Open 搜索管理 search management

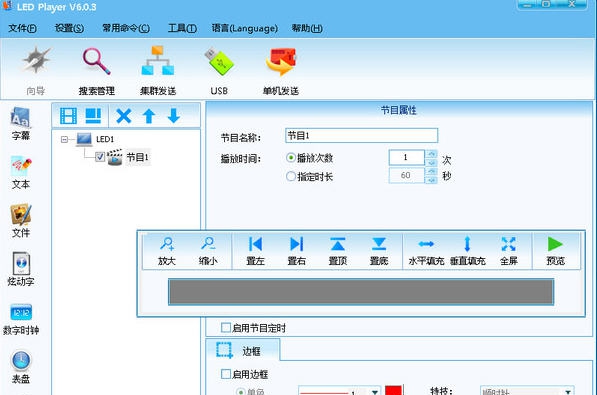(x=96, y=70)
